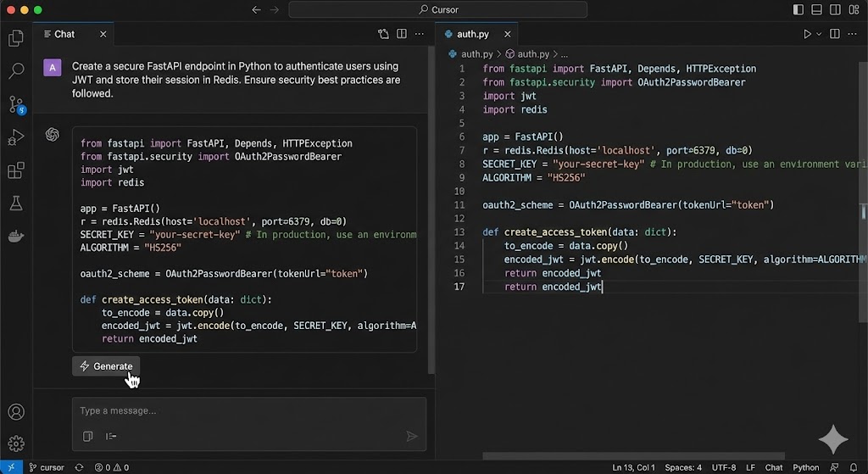Image resolution: width=868 pixels, height=474 pixels.
Task: Open the Run and Debug view
Action: 15,137
